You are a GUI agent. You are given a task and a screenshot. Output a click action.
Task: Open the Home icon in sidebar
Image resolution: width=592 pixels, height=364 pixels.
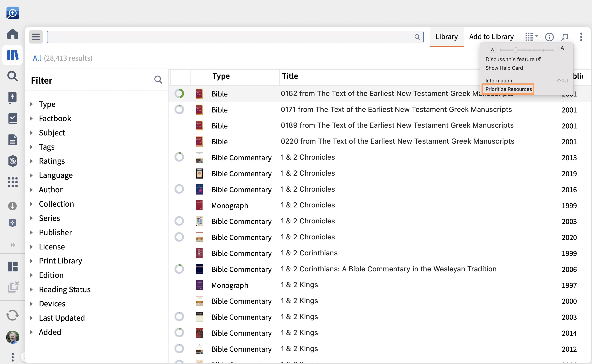click(x=13, y=34)
